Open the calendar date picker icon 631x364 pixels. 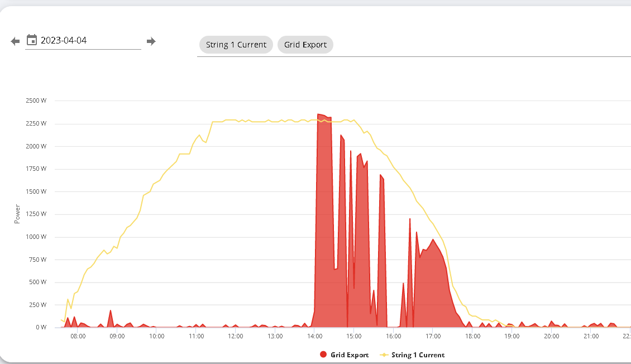point(32,40)
